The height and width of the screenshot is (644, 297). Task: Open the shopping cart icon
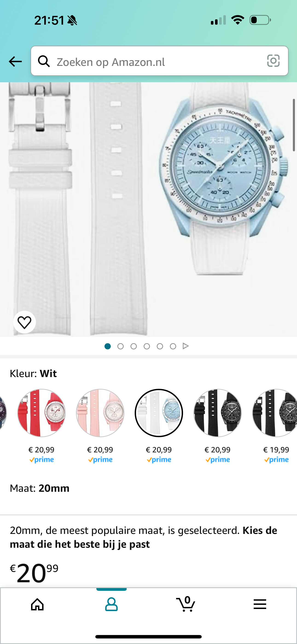[186, 604]
